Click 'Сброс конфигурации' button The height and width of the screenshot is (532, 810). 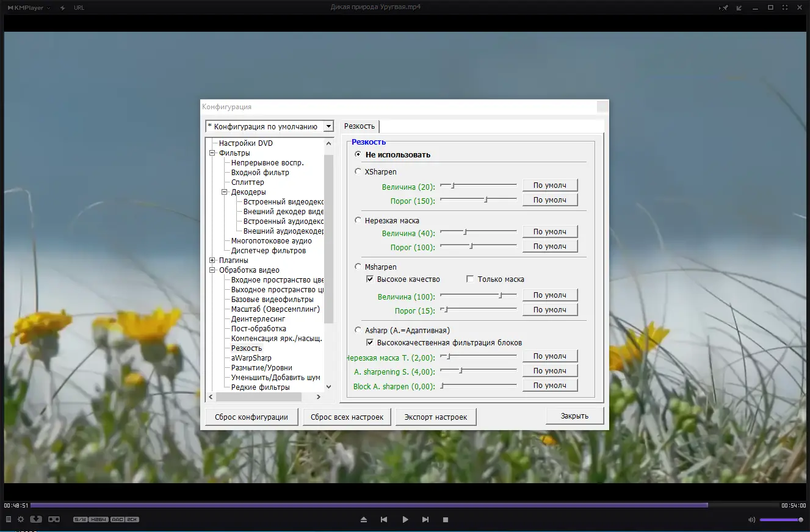pos(251,416)
